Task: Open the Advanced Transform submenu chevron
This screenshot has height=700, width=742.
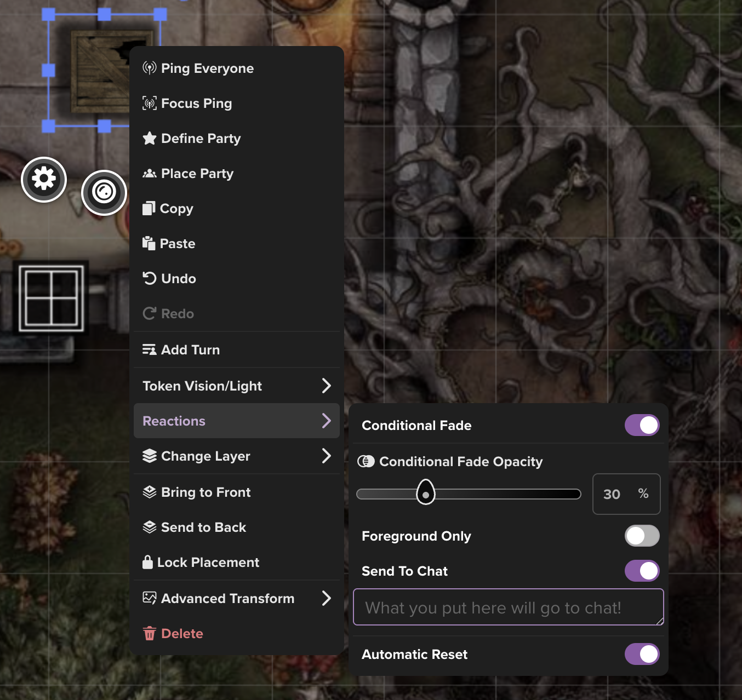Action: click(x=326, y=598)
